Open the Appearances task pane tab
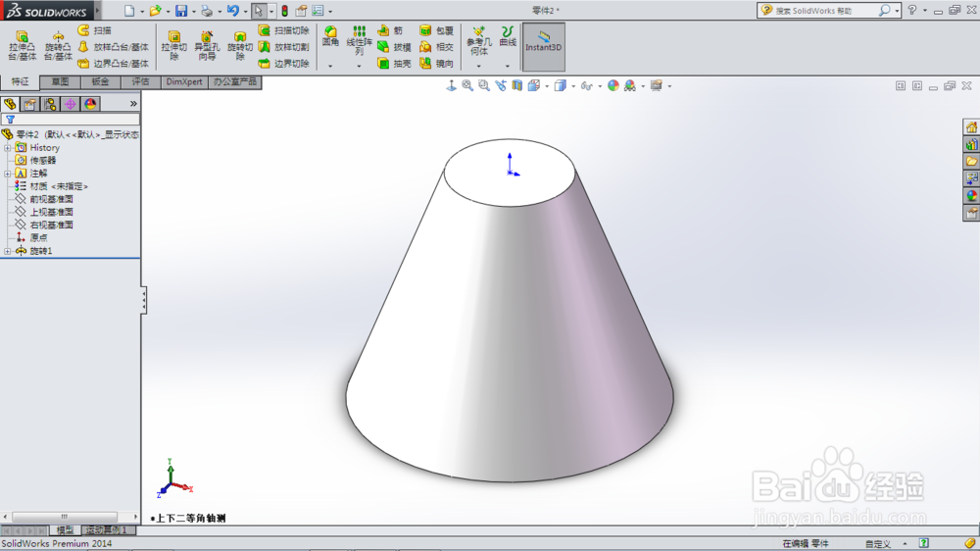 (971, 196)
